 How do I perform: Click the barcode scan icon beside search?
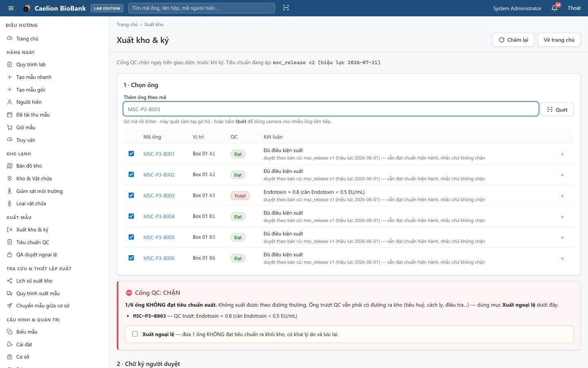(x=286, y=8)
